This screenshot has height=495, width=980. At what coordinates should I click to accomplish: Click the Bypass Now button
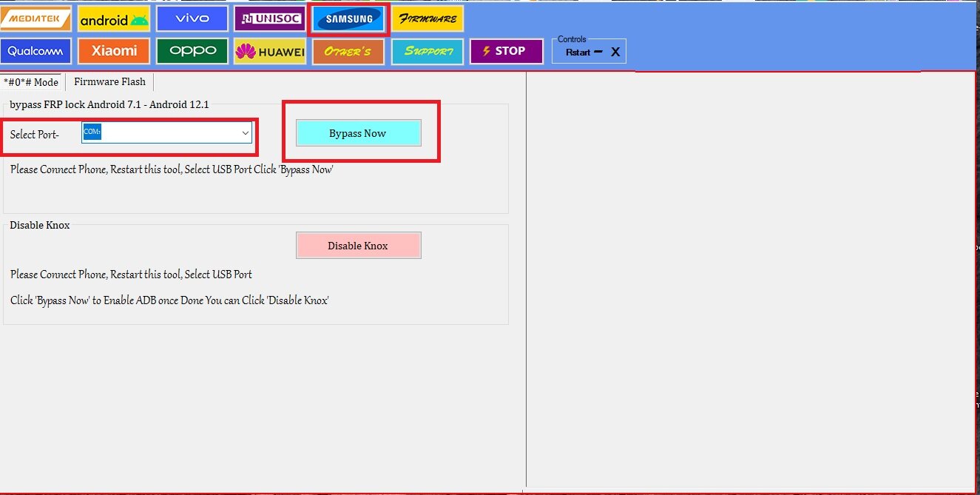(x=358, y=133)
